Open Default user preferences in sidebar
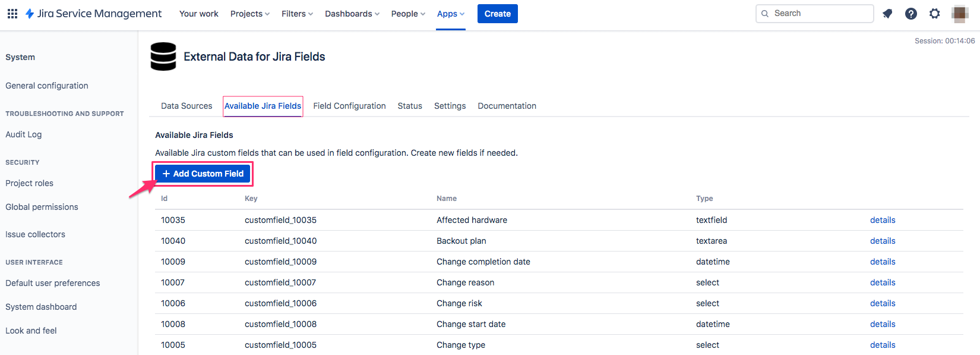The width and height of the screenshot is (980, 355). 53,283
